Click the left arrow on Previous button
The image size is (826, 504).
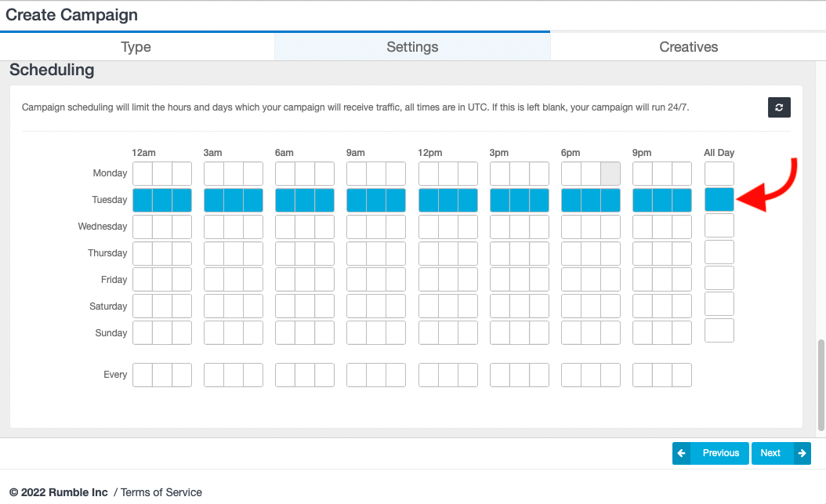682,453
